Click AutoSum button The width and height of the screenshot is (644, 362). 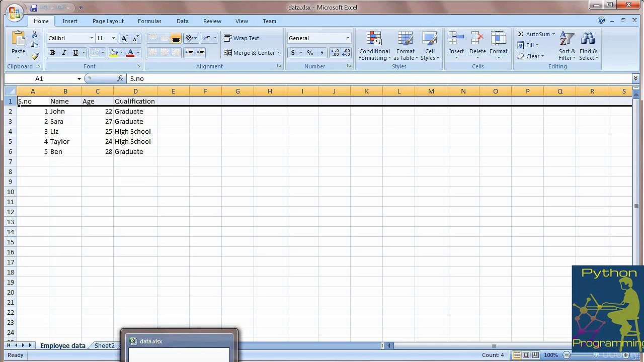coord(534,34)
